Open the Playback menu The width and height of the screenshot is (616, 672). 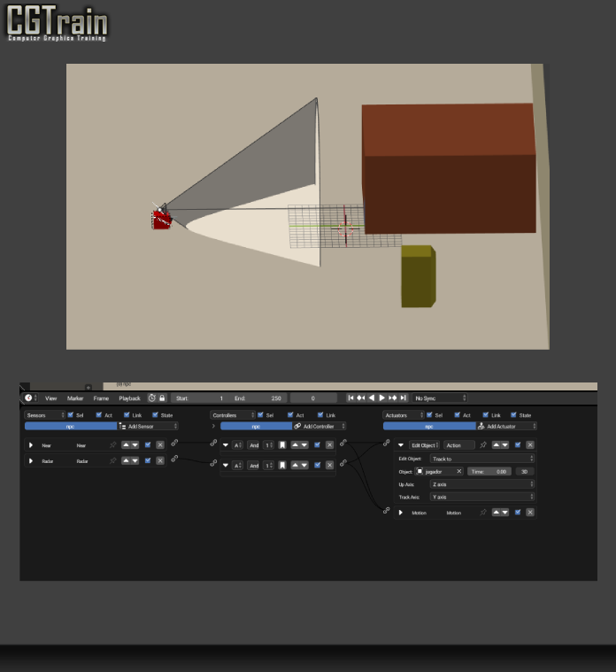coord(129,398)
